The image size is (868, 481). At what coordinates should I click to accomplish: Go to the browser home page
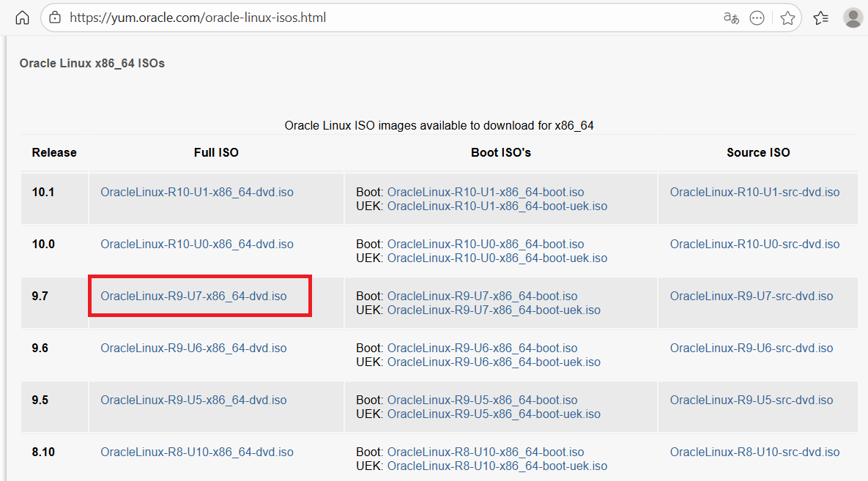[22, 18]
